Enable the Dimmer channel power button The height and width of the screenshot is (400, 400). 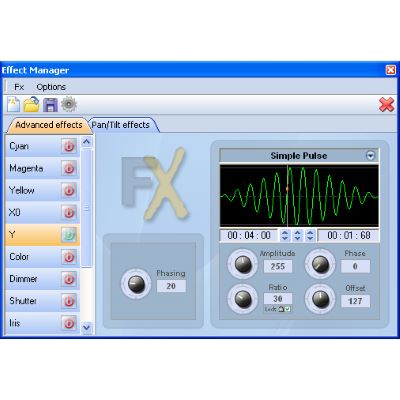point(69,279)
